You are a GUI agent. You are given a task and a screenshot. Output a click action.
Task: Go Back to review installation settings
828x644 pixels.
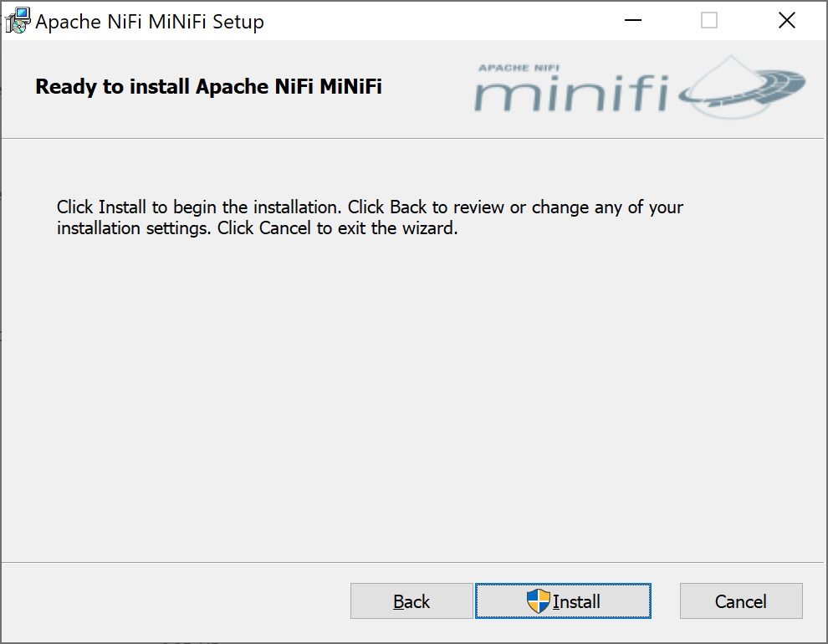[x=411, y=601]
